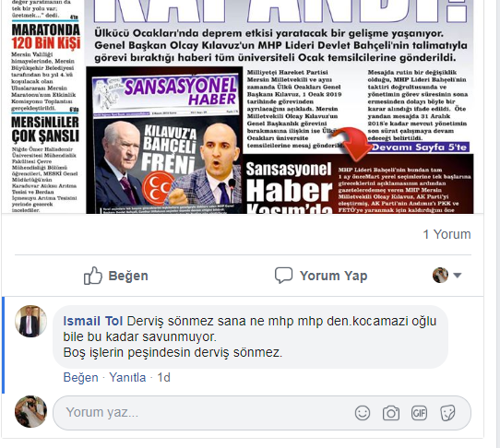Click the 1d comment timestamp
The image size is (500, 448).
(x=164, y=378)
